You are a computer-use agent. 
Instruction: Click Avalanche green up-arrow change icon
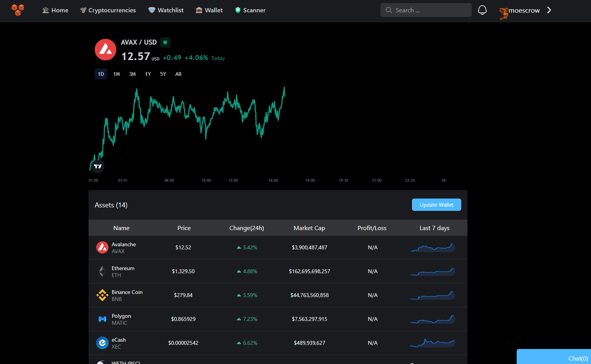click(x=239, y=247)
